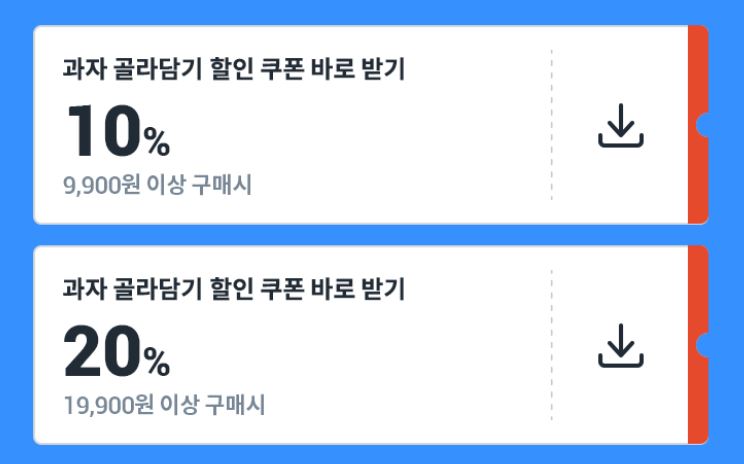Viewport: 744px width, 464px height.
Task: Click the percent sign beside 10
Action: (157, 142)
